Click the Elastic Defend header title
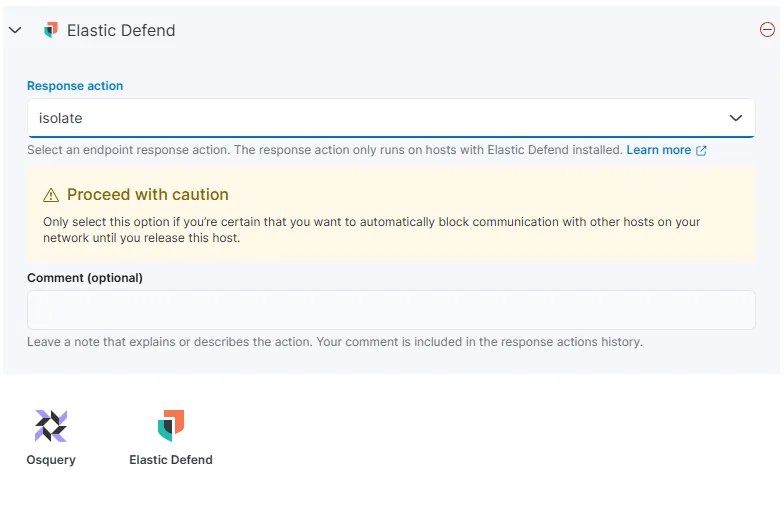Image resolution: width=784 pixels, height=520 pixels. coord(121,30)
